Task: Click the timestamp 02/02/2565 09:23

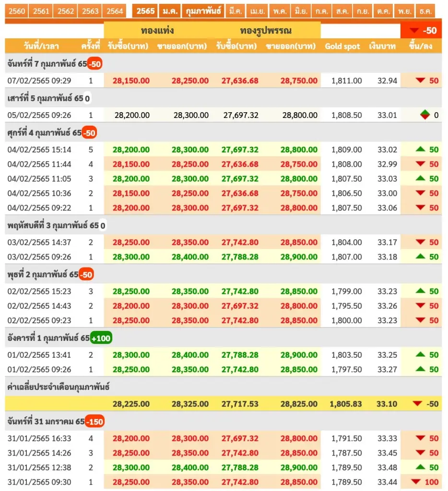Action: pyautogui.click(x=39, y=320)
